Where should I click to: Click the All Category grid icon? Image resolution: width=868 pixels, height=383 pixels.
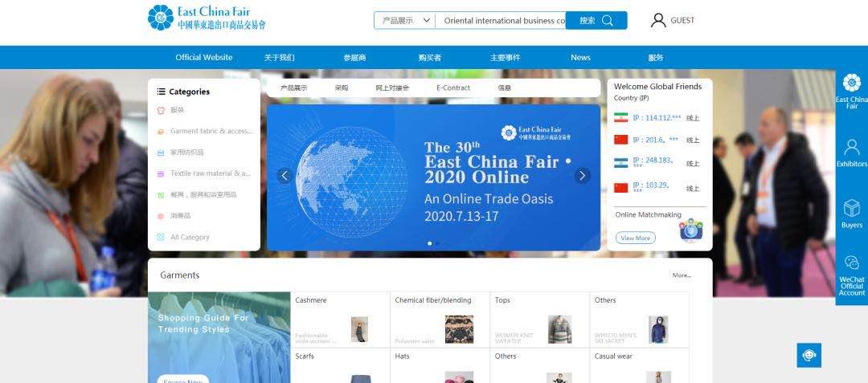161,237
